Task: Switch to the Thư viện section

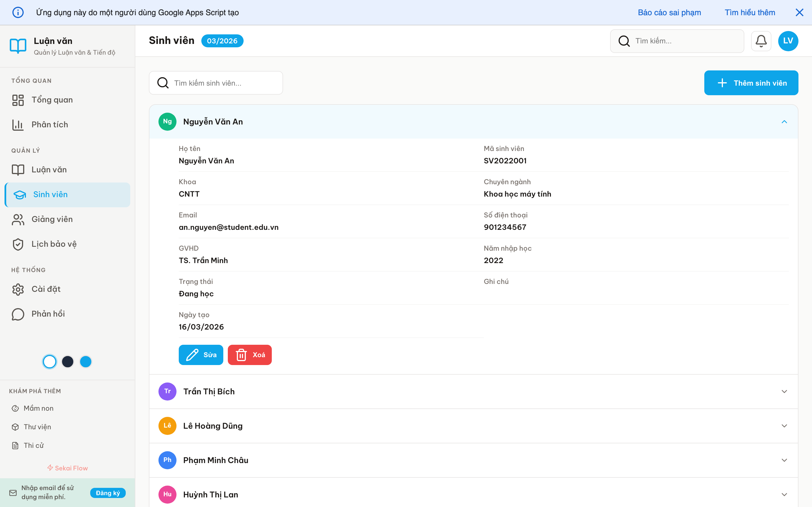Action: (x=38, y=426)
